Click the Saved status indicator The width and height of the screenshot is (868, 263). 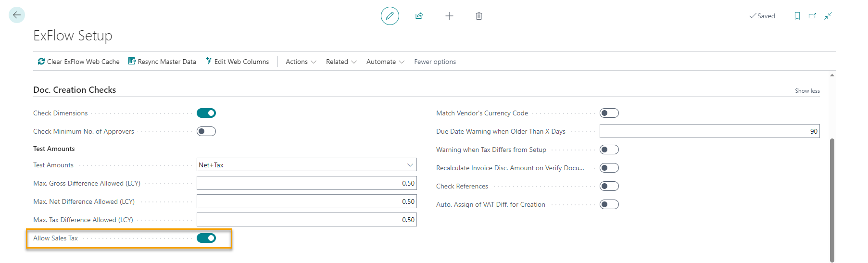click(x=762, y=16)
